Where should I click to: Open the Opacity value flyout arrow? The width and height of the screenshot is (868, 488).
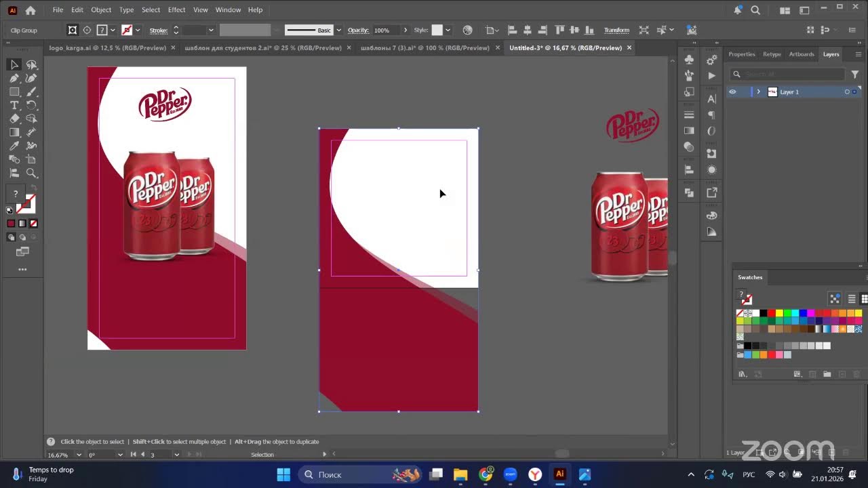(x=406, y=30)
